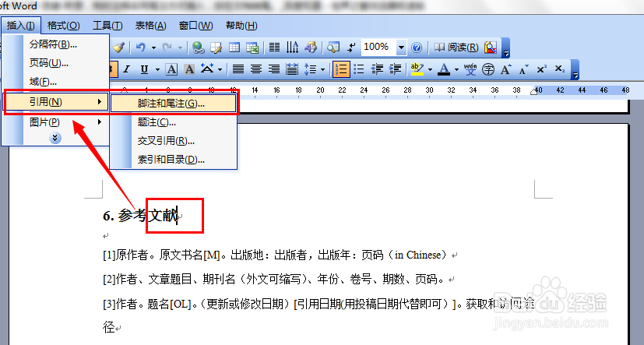Image resolution: width=644 pixels, height=345 pixels.
Task: Toggle numbered list button
Action: pyautogui.click(x=341, y=69)
